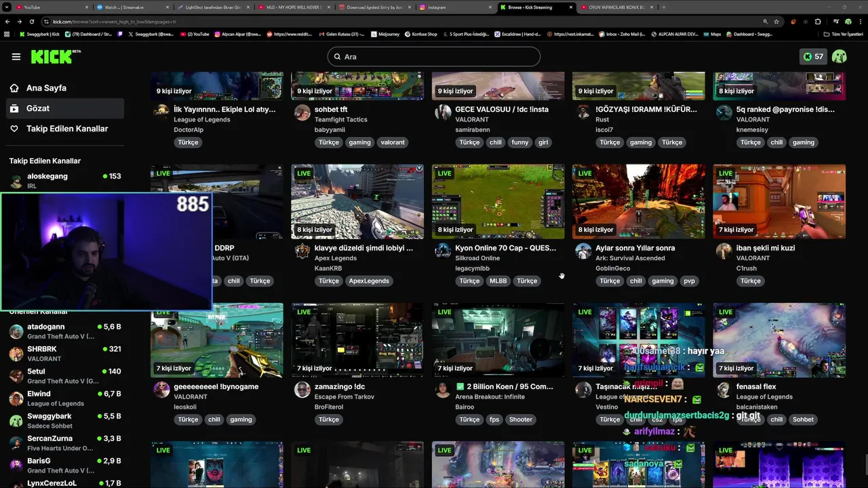Open Teamfight Tactics category link
The width and height of the screenshot is (868, 488).
pos(341,119)
